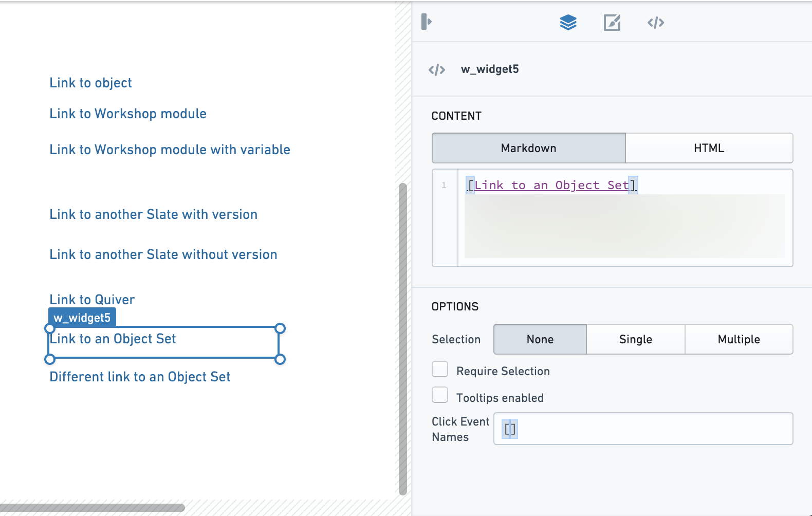Open the Link to Quiver link

tap(93, 300)
